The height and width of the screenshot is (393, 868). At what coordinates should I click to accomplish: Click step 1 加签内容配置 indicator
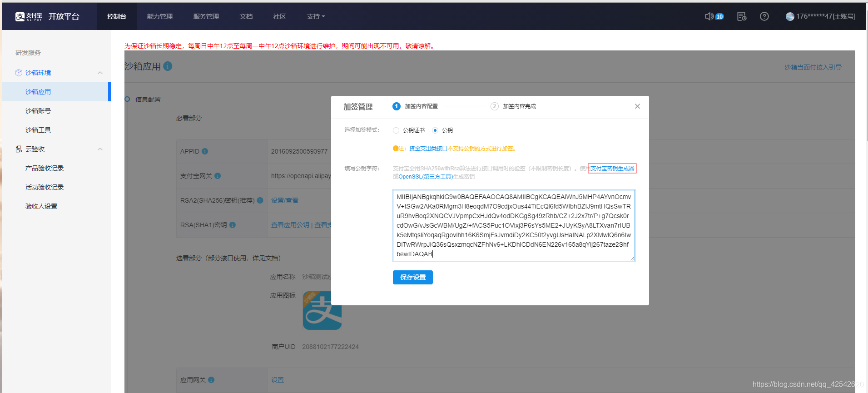tap(415, 106)
